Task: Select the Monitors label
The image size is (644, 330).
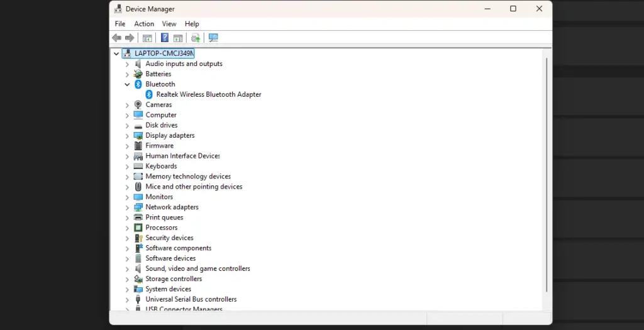Action: [x=159, y=197]
